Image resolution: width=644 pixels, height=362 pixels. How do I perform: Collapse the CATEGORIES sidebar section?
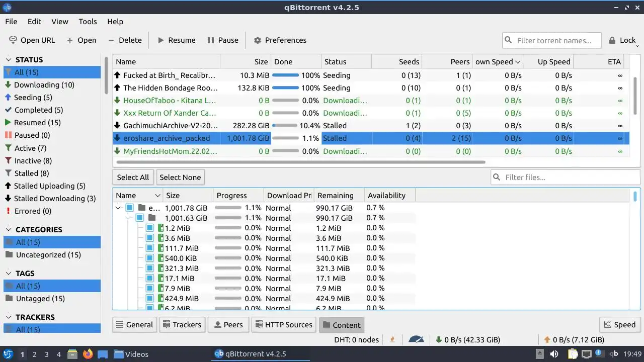(x=8, y=230)
